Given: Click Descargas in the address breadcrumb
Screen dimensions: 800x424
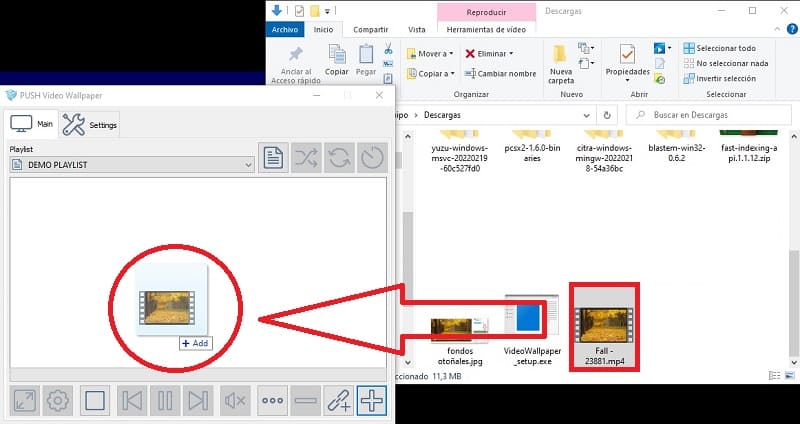Looking at the screenshot, I should coord(442,115).
